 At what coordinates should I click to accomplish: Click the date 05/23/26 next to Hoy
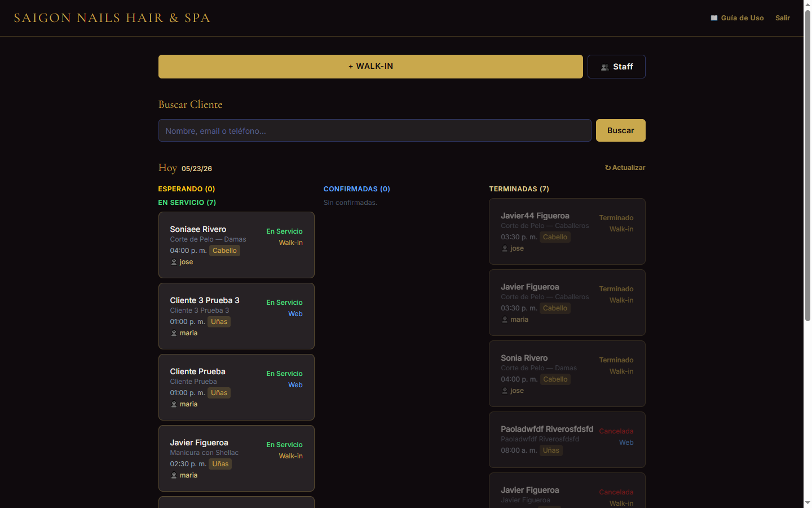pyautogui.click(x=197, y=169)
